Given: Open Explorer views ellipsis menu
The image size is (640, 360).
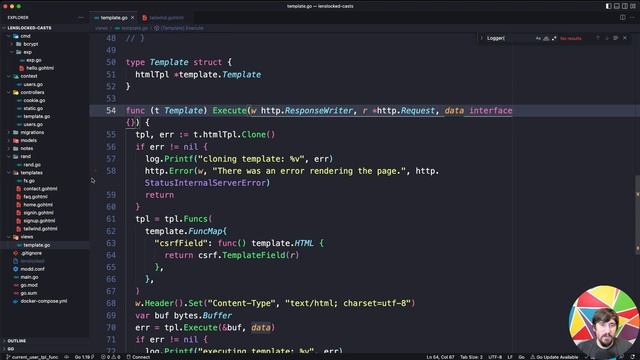Looking at the screenshot, I should point(81,18).
